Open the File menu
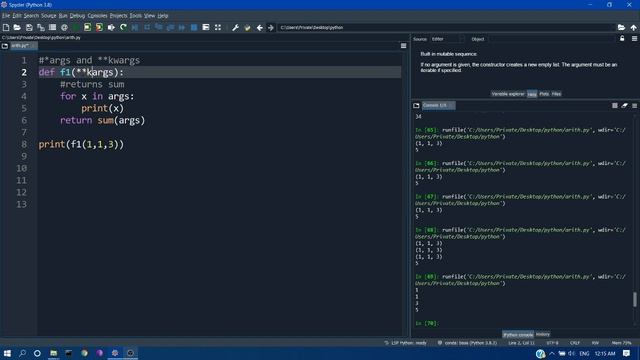The height and width of the screenshot is (360, 640). (6, 16)
